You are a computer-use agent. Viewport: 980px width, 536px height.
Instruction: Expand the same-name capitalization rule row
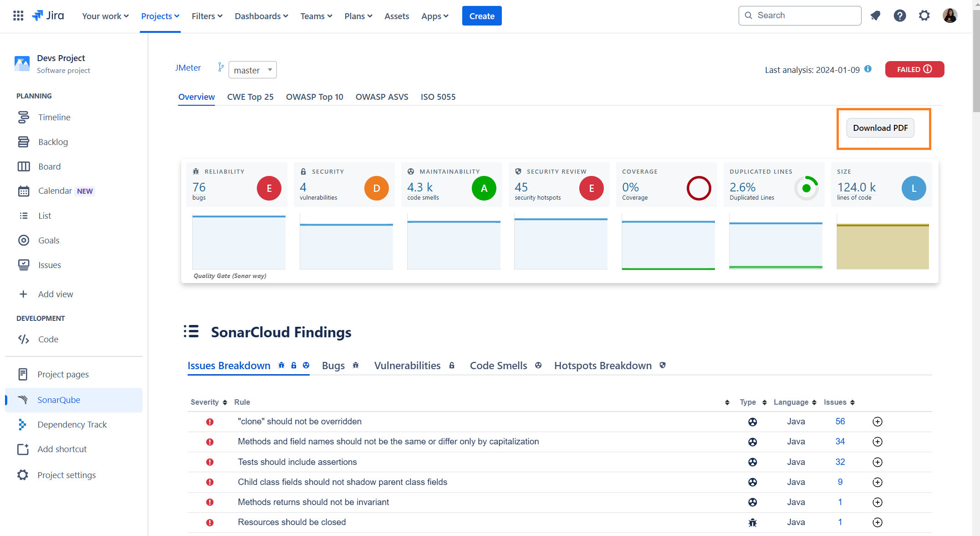[878, 442]
